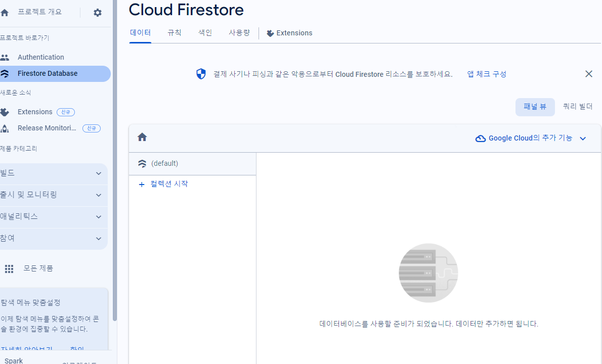Open project settings gear icon
Image resolution: width=602 pixels, height=364 pixels.
98,13
